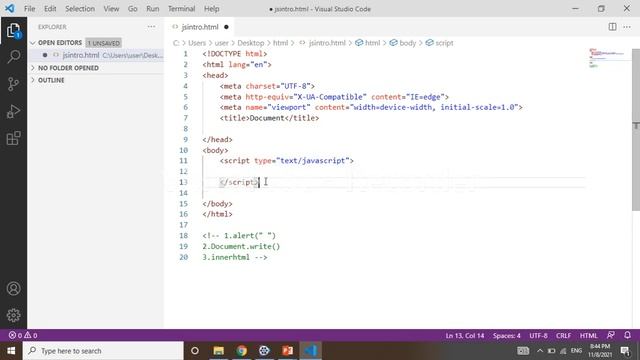Open the Explorer view in activity bar
Viewport: 640px width, 360px height.
click(13, 30)
